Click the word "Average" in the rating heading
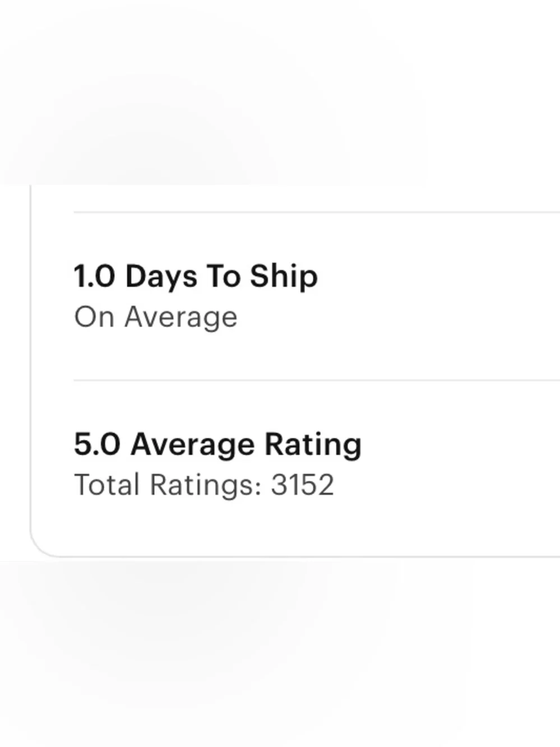 [192, 446]
